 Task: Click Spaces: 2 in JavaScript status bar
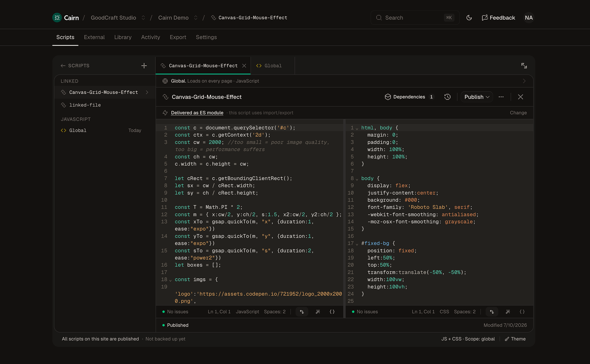click(x=275, y=312)
